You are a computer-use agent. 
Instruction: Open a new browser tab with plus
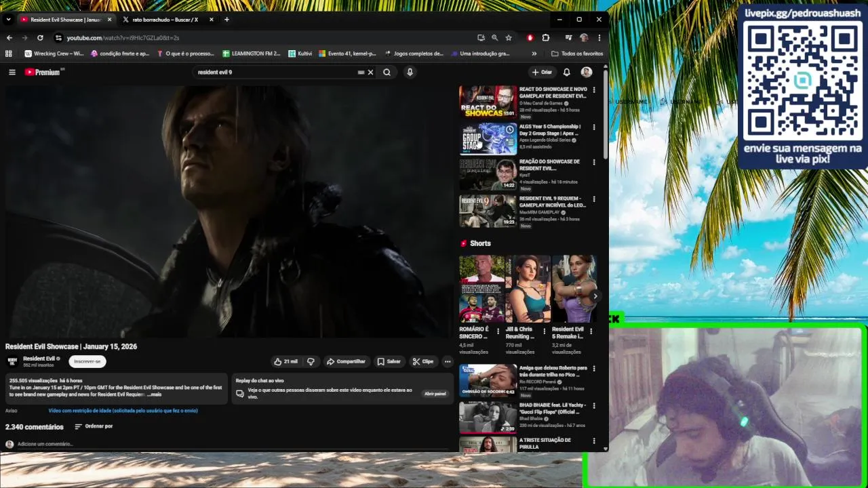click(226, 20)
